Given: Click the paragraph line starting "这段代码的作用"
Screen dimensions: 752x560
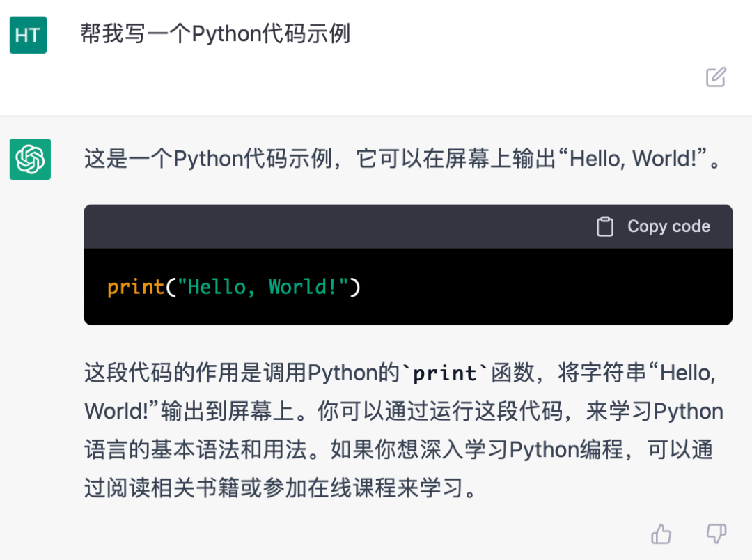Looking at the screenshot, I should coord(237,373).
